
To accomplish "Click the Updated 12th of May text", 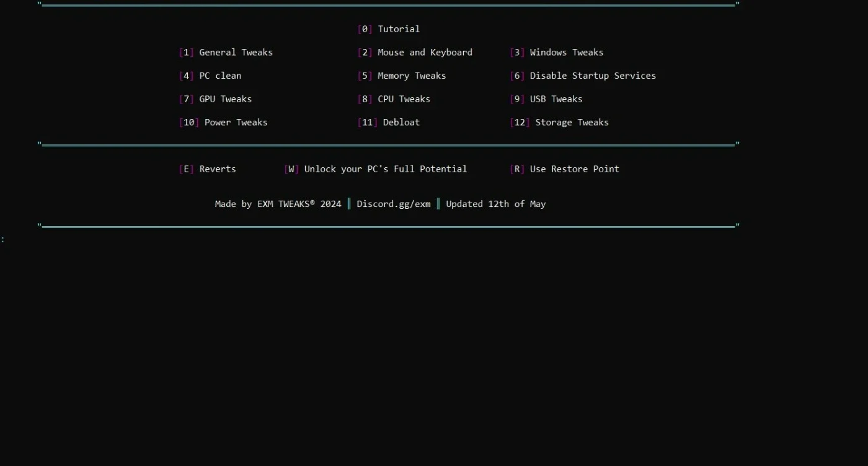I will click(x=496, y=204).
